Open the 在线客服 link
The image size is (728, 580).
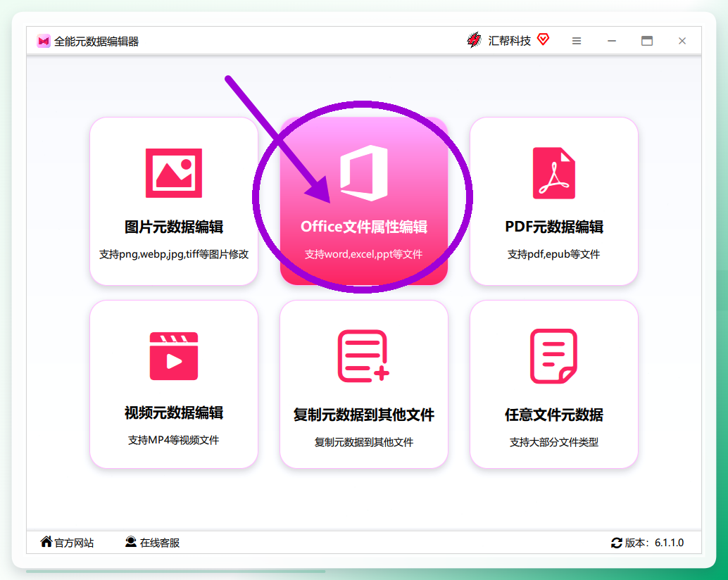click(160, 543)
